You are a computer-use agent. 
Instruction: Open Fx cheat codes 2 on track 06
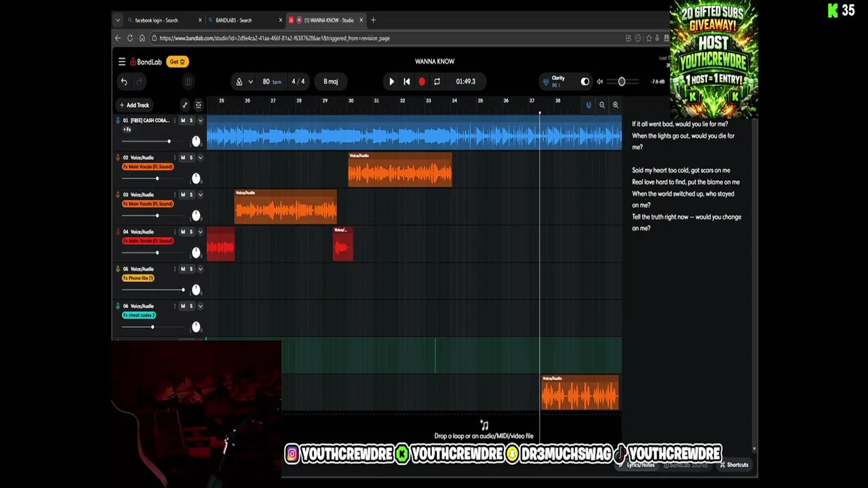click(x=139, y=315)
